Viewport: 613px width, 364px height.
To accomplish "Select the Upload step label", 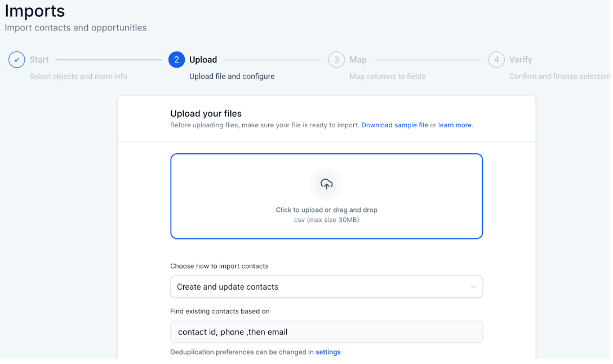I will [203, 60].
